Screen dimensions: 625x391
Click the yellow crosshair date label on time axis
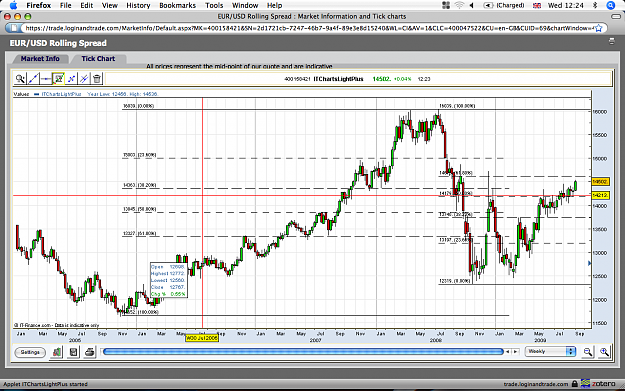point(202,338)
